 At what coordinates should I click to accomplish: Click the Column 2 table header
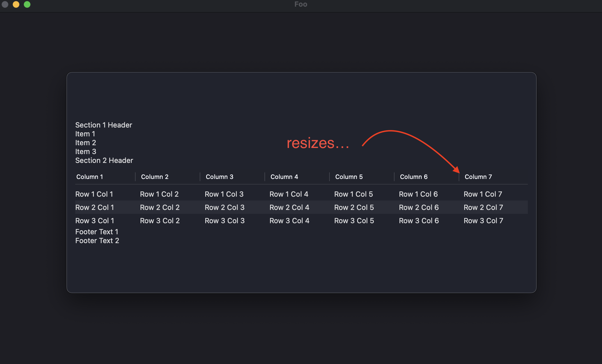(155, 177)
